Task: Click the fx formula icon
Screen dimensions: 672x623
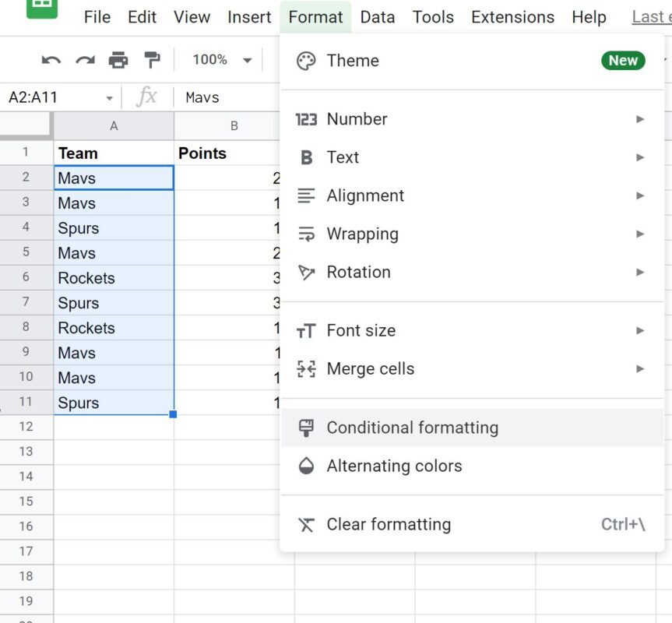Action: (146, 96)
